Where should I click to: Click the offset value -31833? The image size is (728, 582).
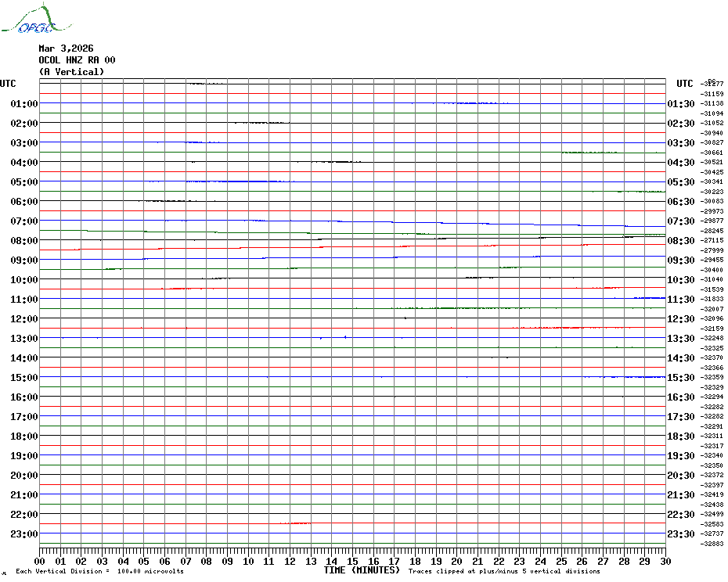click(712, 299)
